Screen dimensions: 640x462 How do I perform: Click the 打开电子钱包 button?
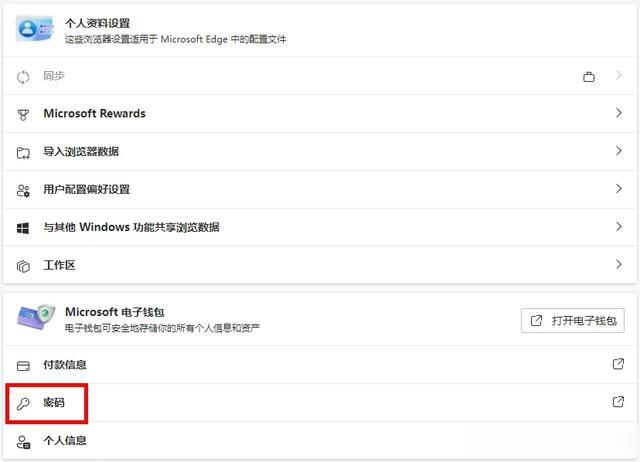573,320
